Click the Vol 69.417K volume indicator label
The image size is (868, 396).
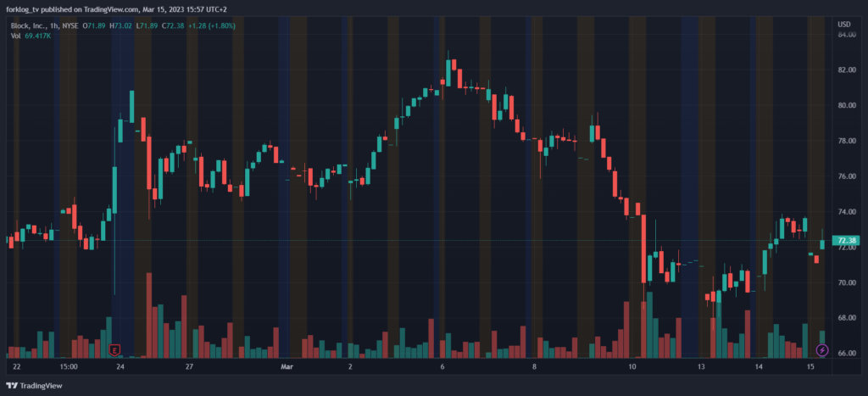click(x=31, y=36)
